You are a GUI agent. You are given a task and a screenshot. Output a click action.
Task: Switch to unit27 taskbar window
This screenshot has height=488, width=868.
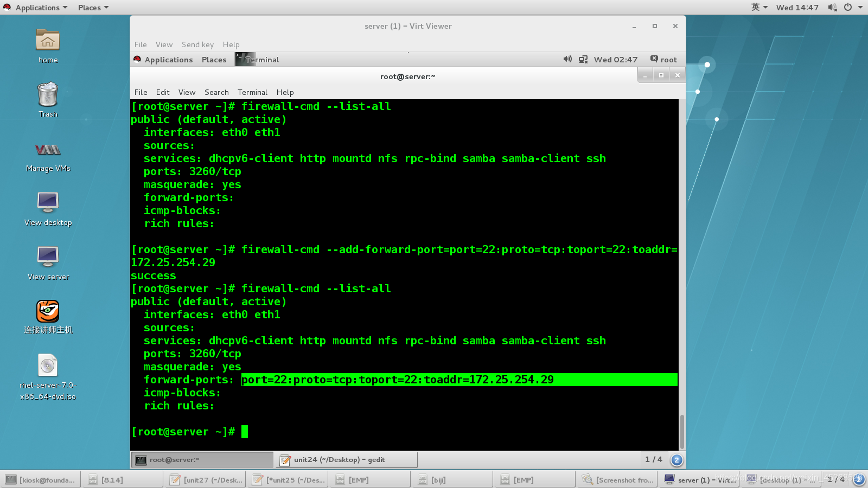pos(205,479)
